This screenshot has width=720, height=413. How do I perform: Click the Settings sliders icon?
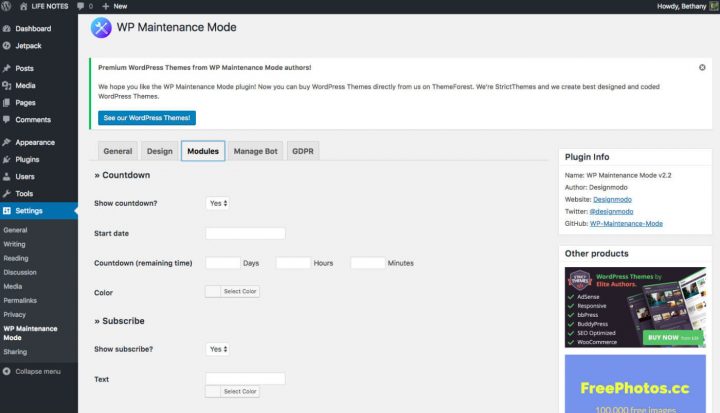6,211
